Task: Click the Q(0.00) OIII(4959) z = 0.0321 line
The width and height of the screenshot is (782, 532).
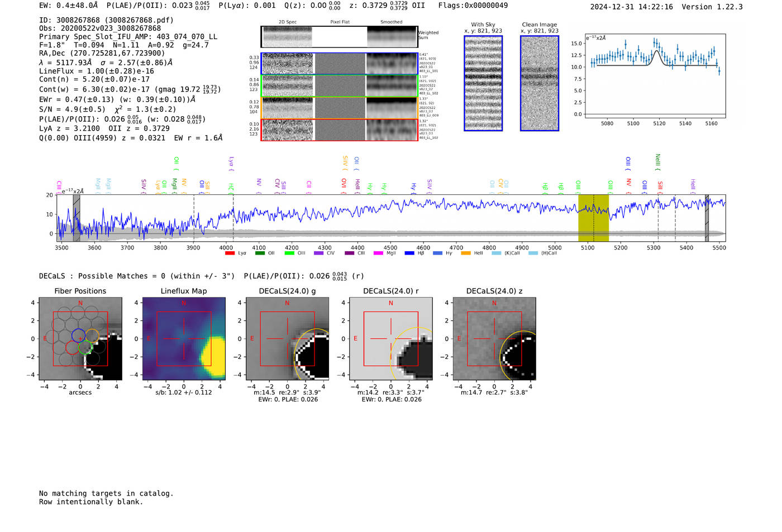Action: [x=131, y=137]
